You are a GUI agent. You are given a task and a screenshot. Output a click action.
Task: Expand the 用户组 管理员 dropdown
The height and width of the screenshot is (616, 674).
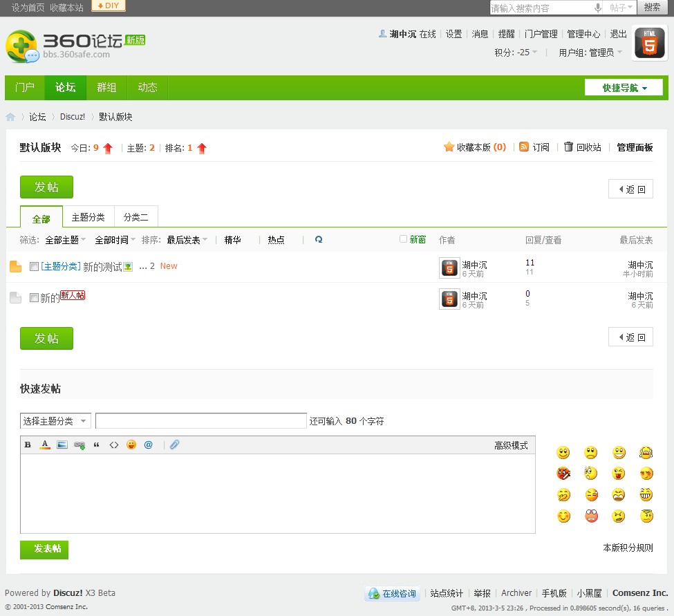click(590, 53)
